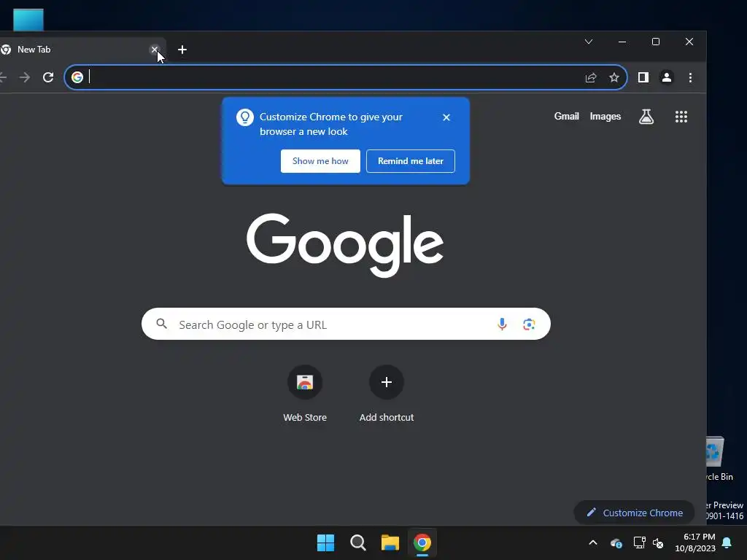Share this page via share icon
The image size is (747, 560).
[x=591, y=77]
